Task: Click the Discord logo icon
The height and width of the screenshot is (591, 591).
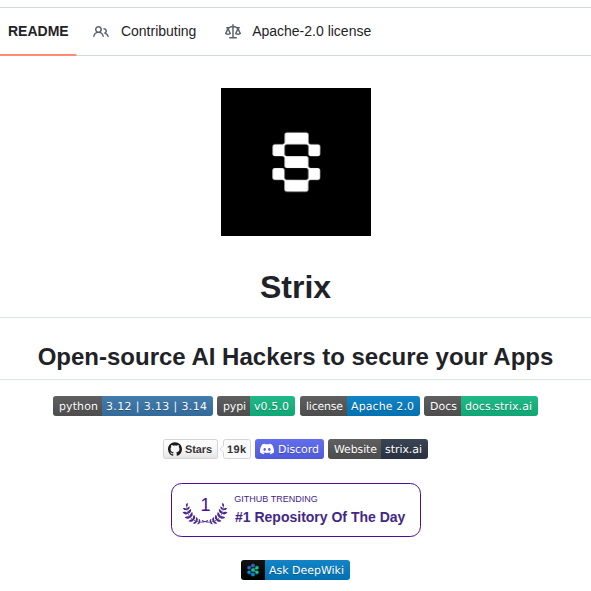Action: pyautogui.click(x=267, y=449)
